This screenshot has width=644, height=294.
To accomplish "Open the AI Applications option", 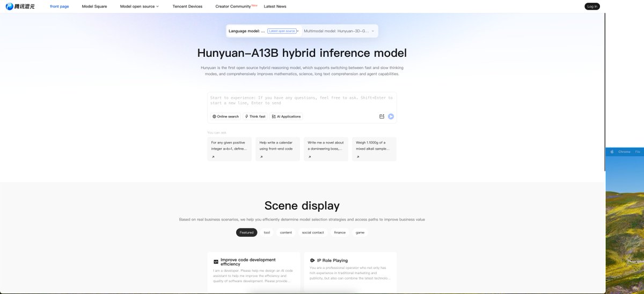I will pos(286,116).
